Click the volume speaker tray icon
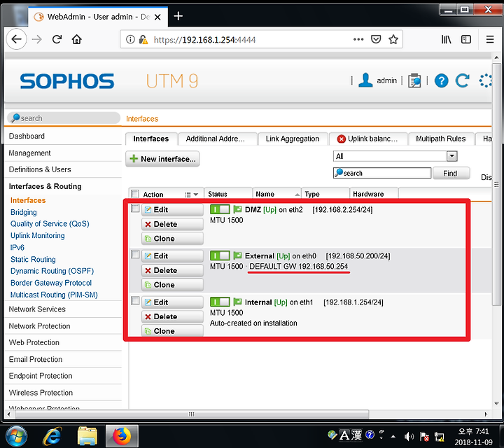The image size is (504, 448). click(409, 436)
